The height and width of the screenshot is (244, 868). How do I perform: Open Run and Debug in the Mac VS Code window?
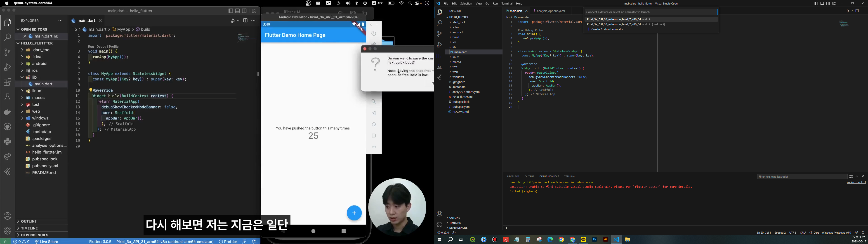pyautogui.click(x=7, y=67)
